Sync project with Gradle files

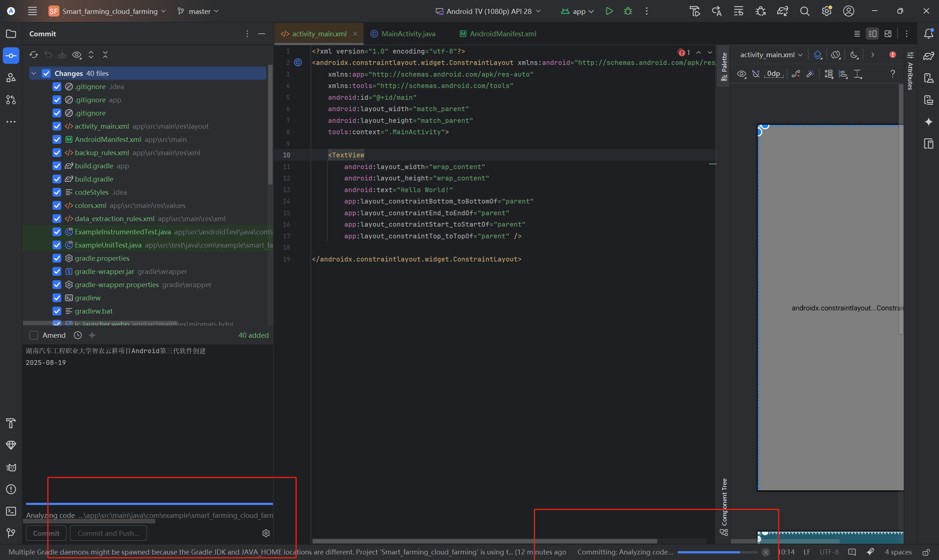pyautogui.click(x=782, y=11)
